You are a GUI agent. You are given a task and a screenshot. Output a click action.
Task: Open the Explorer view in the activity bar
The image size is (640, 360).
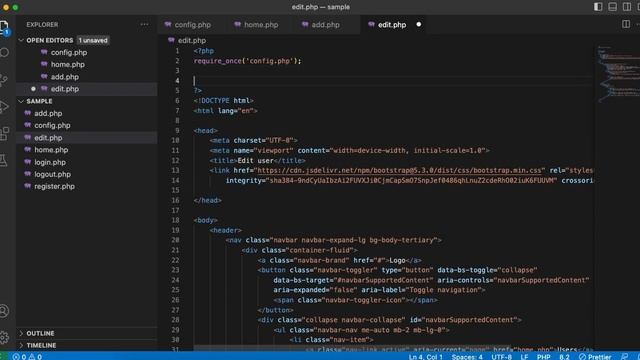coord(4,27)
